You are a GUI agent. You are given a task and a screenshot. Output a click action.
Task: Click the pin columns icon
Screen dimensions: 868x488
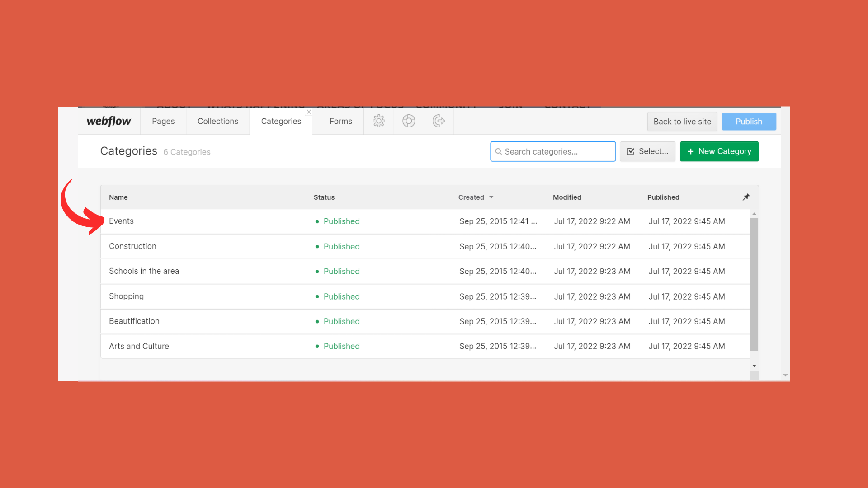[746, 197]
